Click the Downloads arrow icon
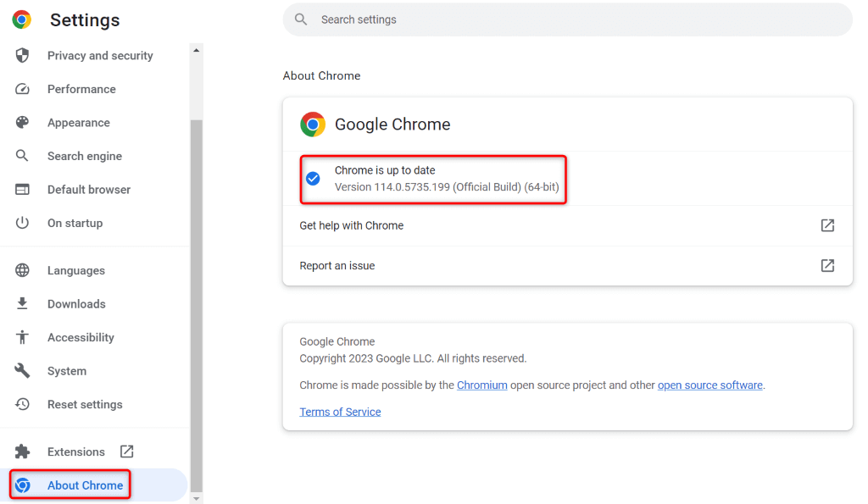The image size is (868, 504). (x=21, y=303)
